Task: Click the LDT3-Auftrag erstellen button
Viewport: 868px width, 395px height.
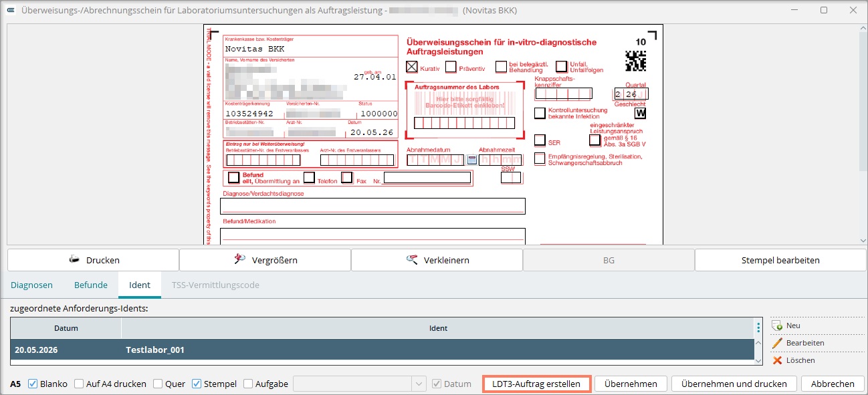Action: click(536, 384)
